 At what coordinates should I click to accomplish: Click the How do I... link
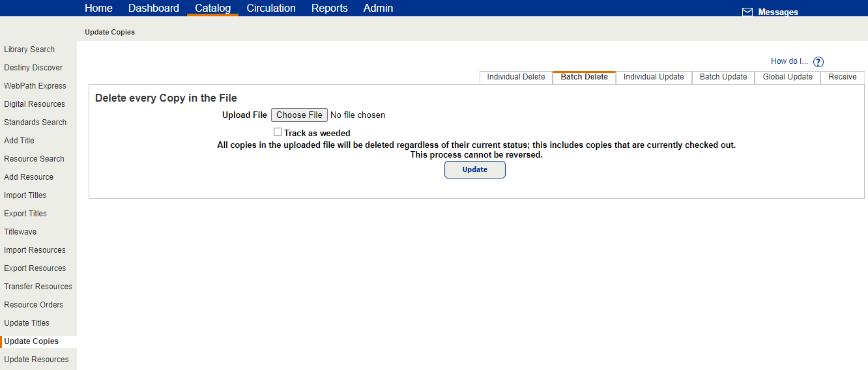point(789,61)
